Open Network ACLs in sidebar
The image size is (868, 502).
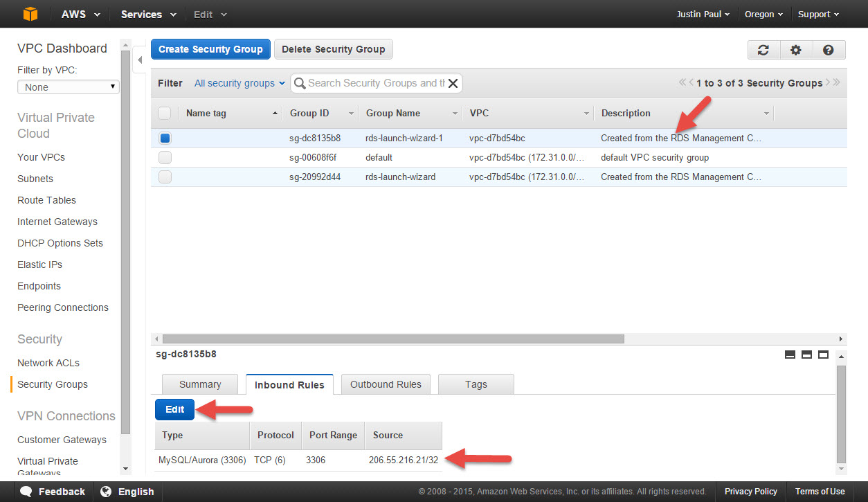(48, 363)
